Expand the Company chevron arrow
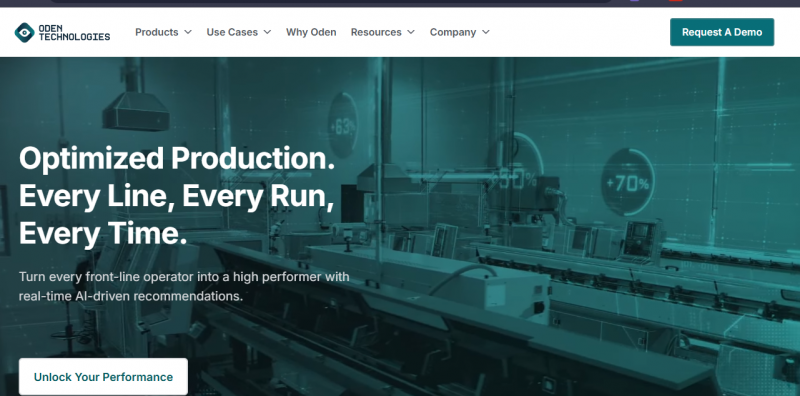Image resolution: width=800 pixels, height=396 pixels. click(x=486, y=32)
